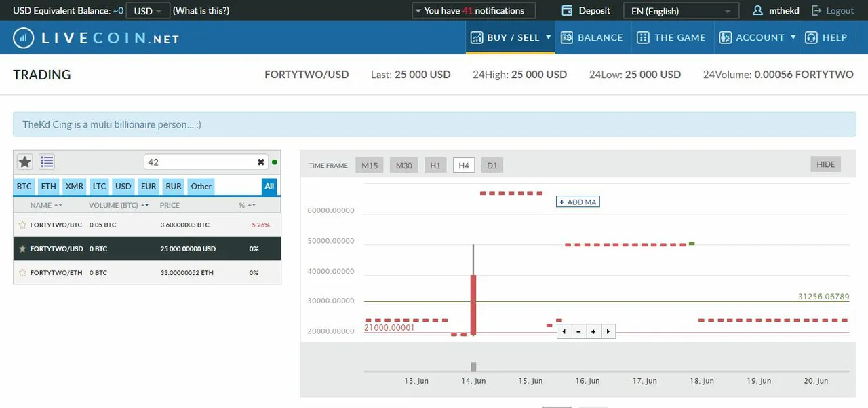Open the Balance menu item
868x408 pixels.
pos(591,38)
